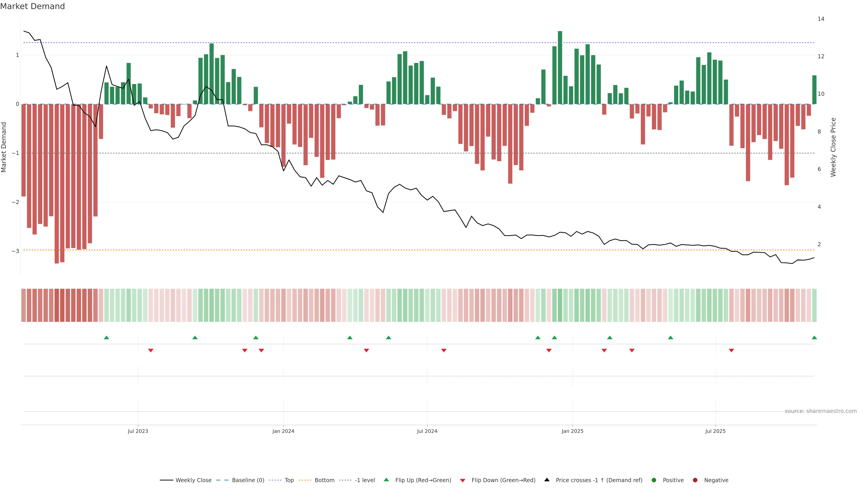Screen dimensions: 868x488
Task: Click the black triangle Price crosses legend icon
Action: click(547, 480)
